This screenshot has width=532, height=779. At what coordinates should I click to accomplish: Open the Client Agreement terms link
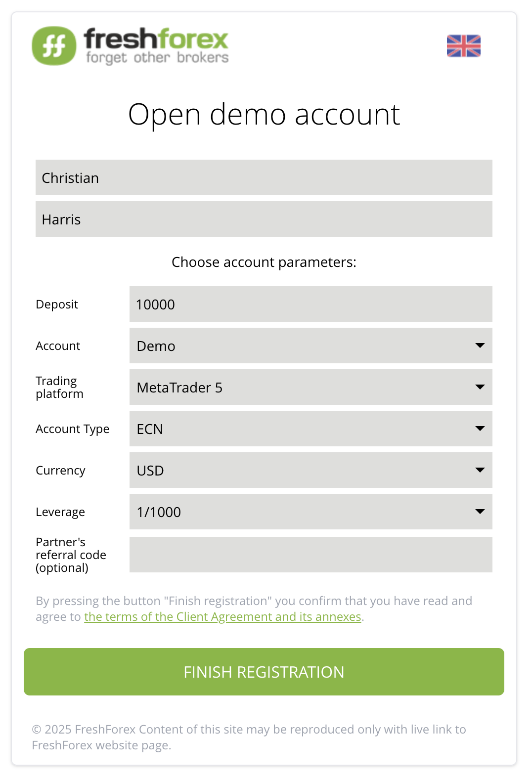[x=222, y=617]
